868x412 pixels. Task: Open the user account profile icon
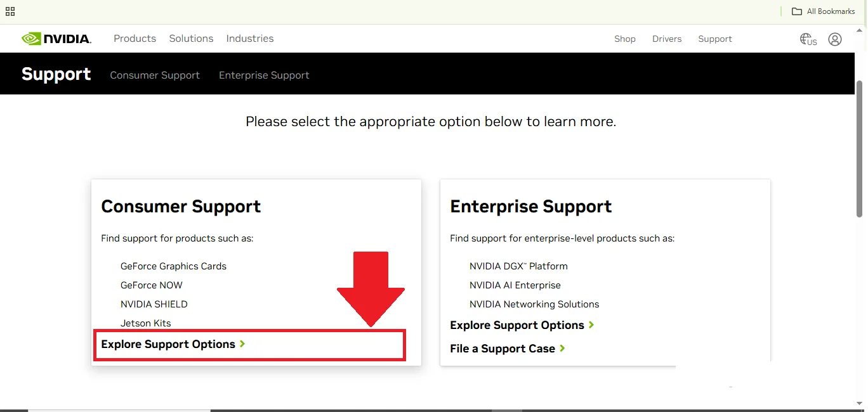click(835, 39)
